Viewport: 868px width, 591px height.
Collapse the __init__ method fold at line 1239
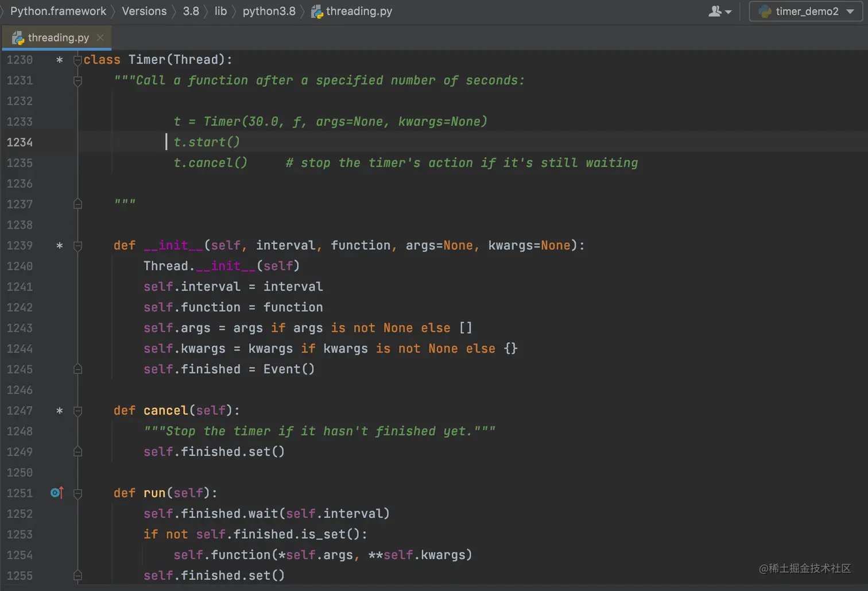coord(77,246)
